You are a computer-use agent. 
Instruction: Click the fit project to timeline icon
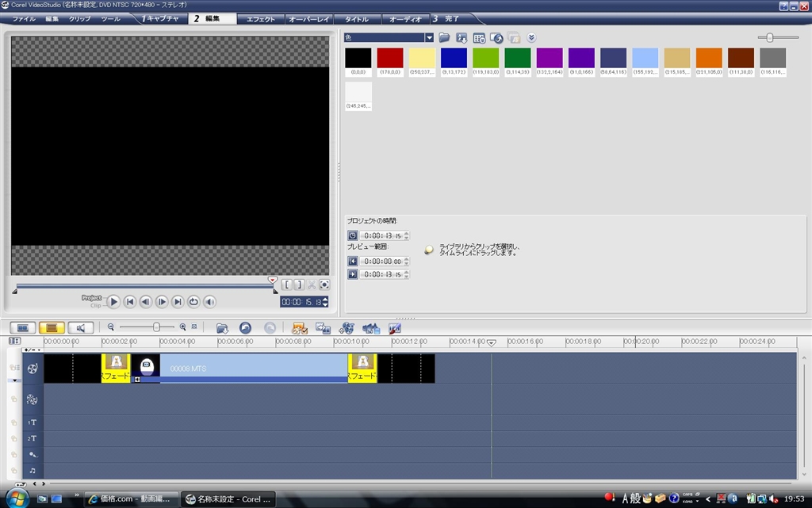pyautogui.click(x=194, y=327)
